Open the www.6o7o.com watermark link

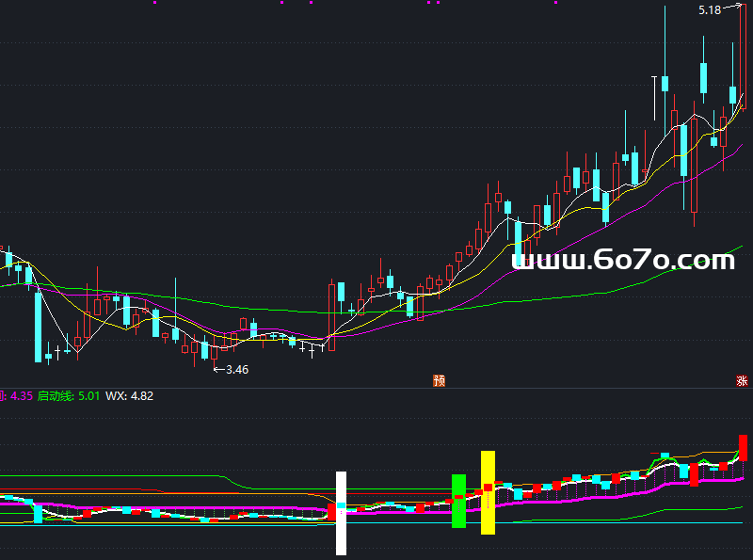pos(622,260)
